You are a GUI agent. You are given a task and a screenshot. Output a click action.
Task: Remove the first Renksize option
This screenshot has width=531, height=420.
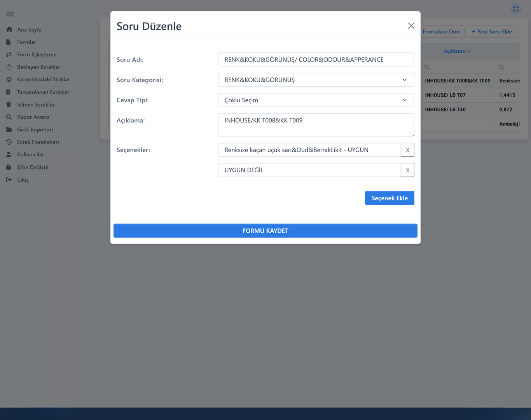(407, 150)
